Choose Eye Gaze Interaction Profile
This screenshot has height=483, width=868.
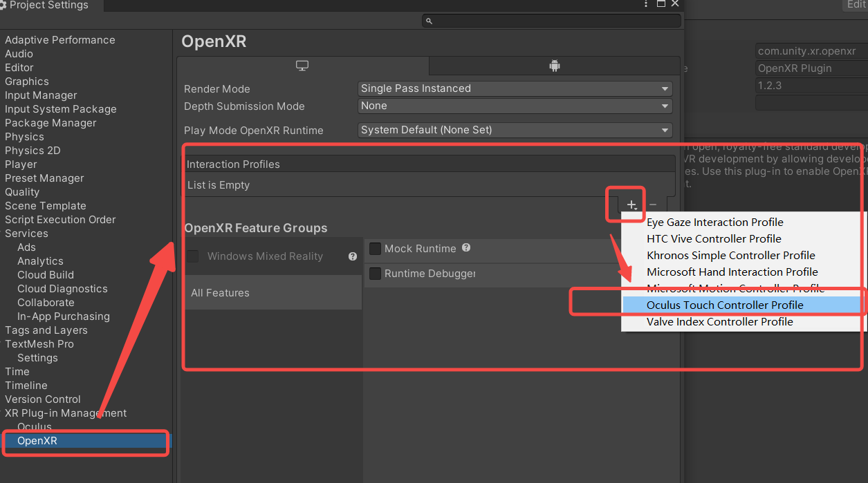pos(715,222)
